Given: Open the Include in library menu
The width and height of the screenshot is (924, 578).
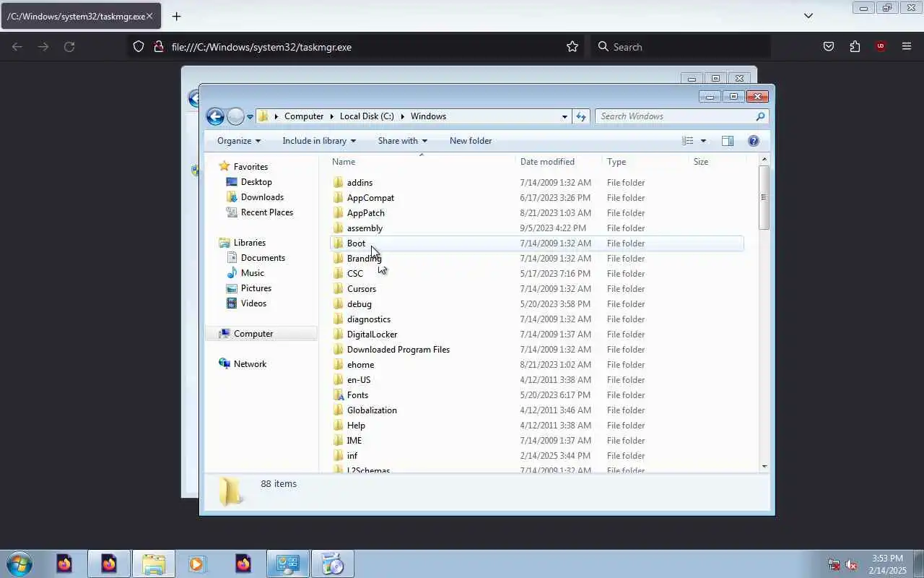Looking at the screenshot, I should point(319,141).
